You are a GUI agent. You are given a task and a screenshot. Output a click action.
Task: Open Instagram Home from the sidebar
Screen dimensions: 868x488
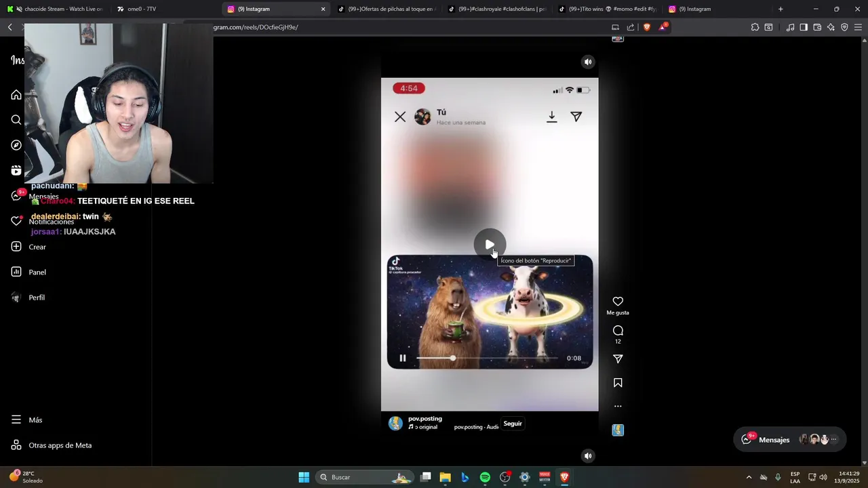pyautogui.click(x=16, y=95)
